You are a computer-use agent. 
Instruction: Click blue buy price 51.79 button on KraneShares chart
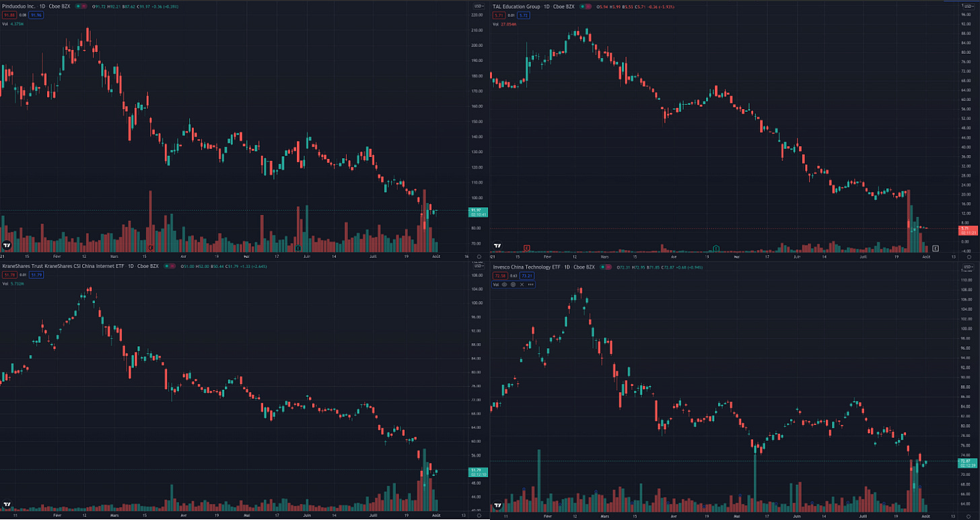click(36, 275)
